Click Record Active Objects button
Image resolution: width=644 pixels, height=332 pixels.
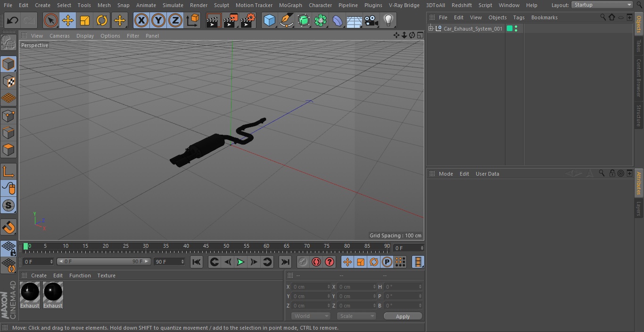pyautogui.click(x=303, y=262)
